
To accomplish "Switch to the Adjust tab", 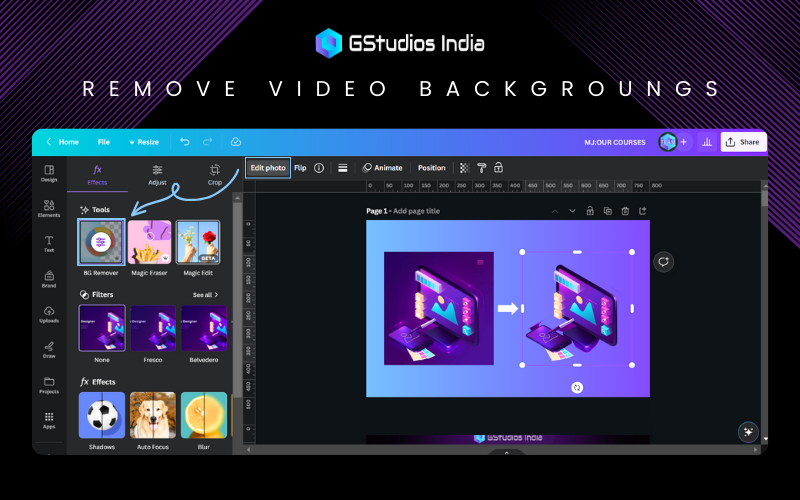I will coord(157,175).
